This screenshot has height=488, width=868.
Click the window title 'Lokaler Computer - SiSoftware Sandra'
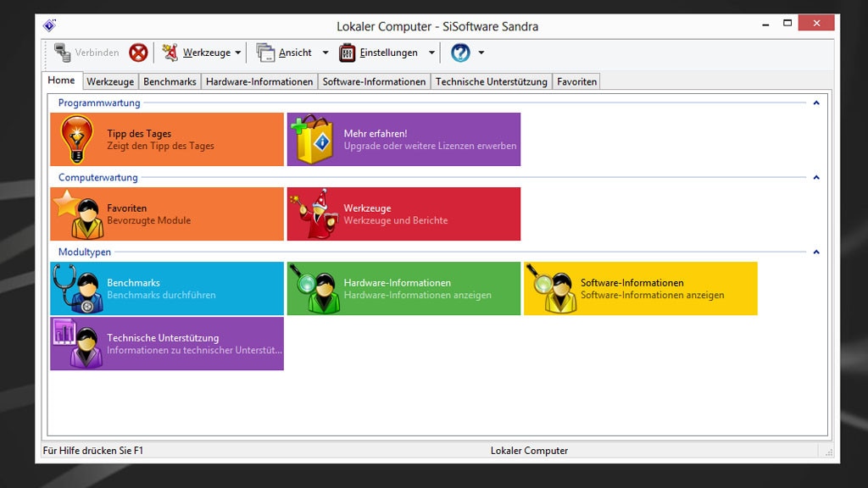click(x=437, y=26)
